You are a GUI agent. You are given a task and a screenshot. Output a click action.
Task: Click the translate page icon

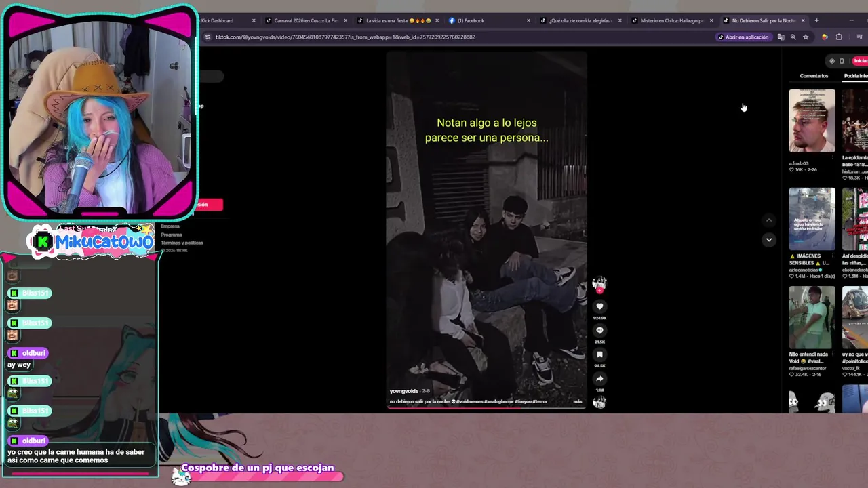tap(781, 37)
